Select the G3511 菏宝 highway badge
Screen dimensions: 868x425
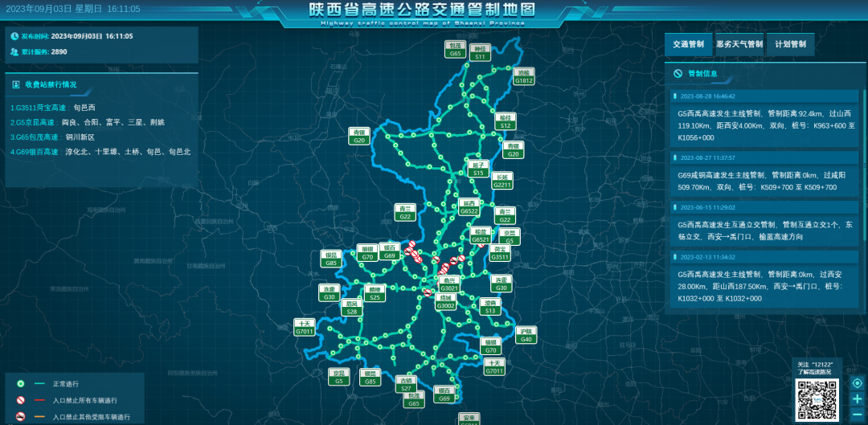pos(501,253)
